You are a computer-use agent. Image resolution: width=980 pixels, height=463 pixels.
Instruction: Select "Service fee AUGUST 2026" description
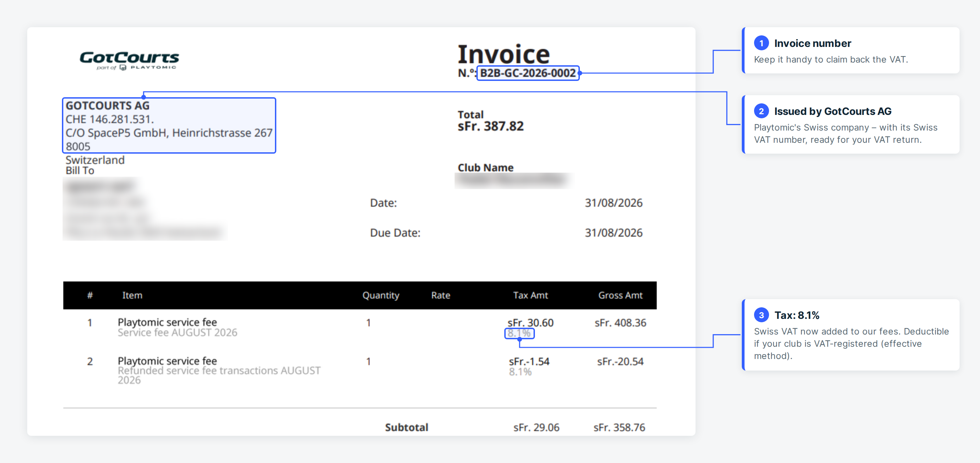177,332
